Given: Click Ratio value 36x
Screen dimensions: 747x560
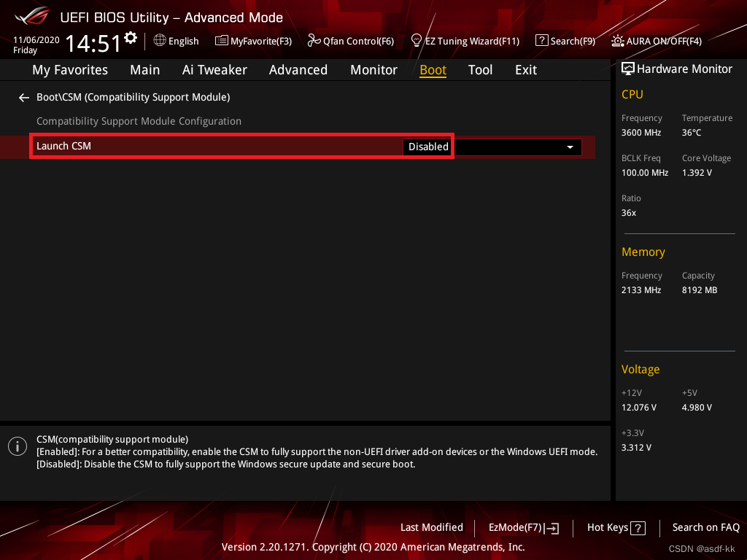Looking at the screenshot, I should pos(628,213).
